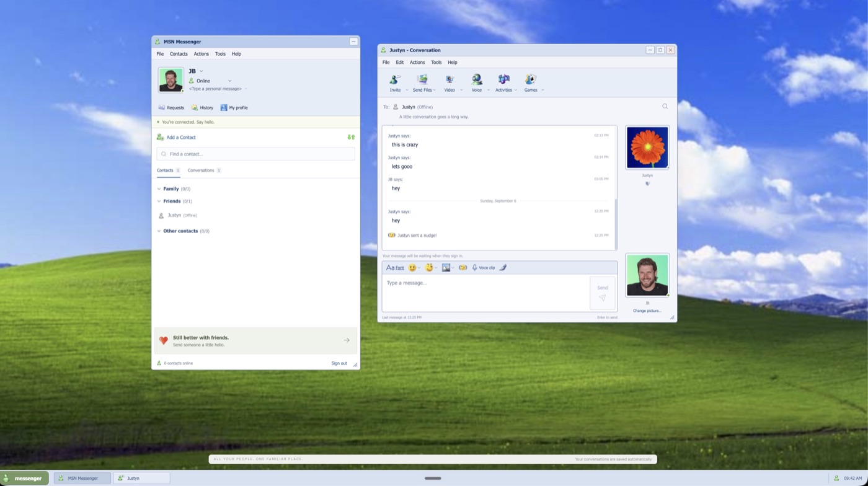The image size is (868, 486).
Task: Click the Send Files icon
Action: [x=422, y=79]
